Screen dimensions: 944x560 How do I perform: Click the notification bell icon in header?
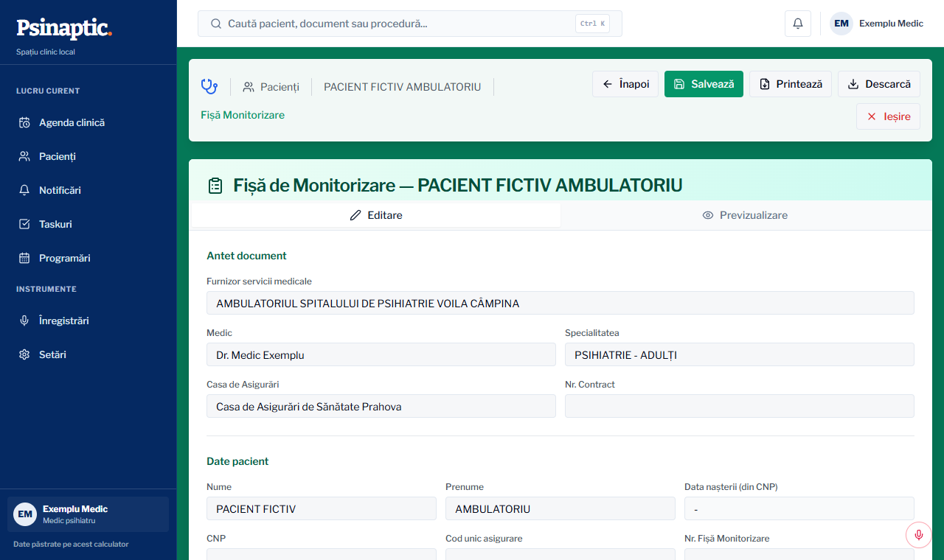(x=798, y=24)
